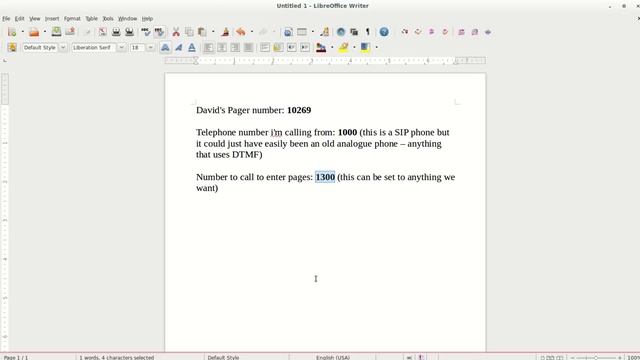Viewport: 640px width, 360px height.
Task: Run Spelling and Grammar check icon
Action: (x=146, y=32)
